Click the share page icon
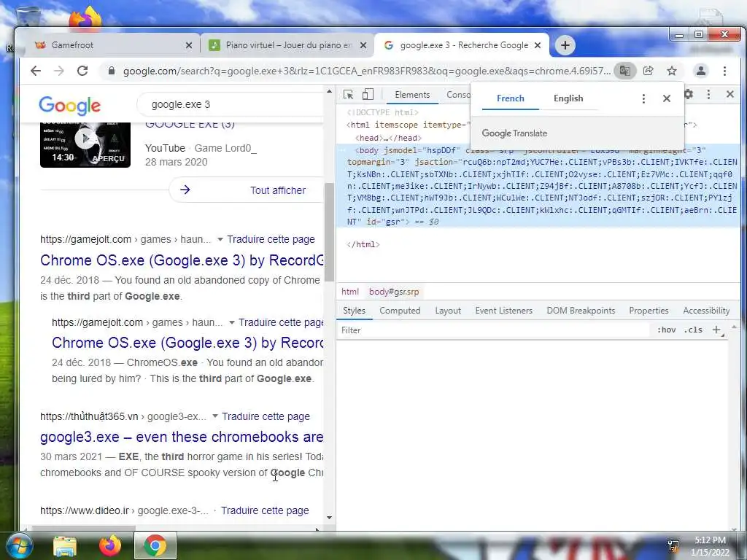The width and height of the screenshot is (747, 560). [649, 71]
